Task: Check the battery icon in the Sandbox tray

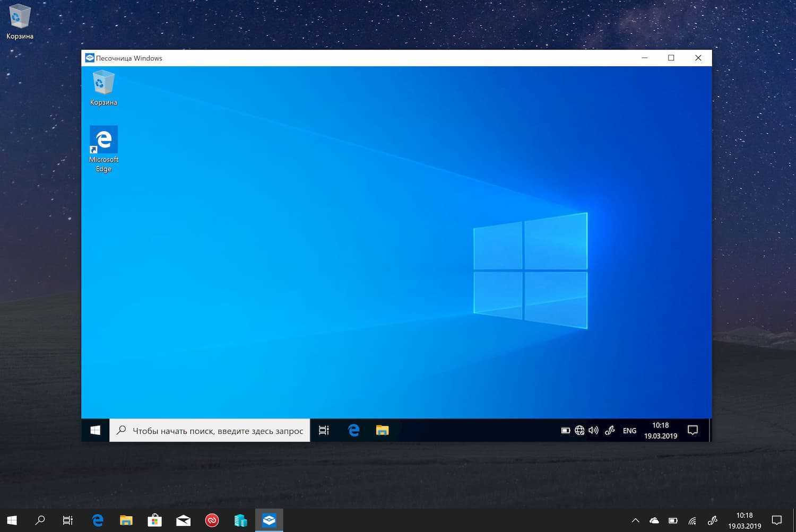Action: tap(566, 430)
